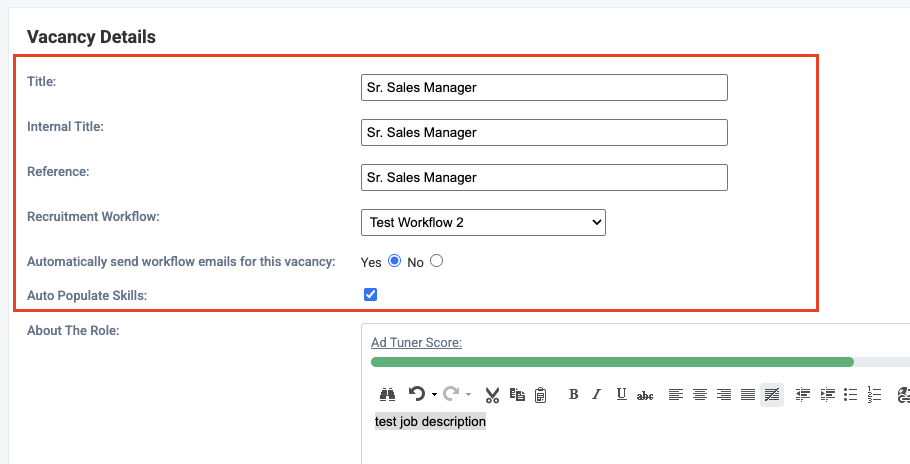
Task: Insert a bulleted list
Action: 850,394
